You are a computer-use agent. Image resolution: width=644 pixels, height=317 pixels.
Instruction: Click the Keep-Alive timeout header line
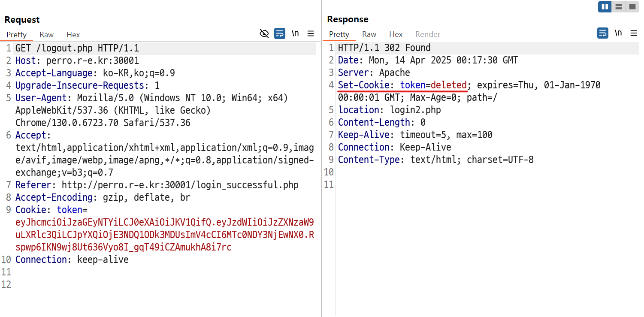coord(415,135)
